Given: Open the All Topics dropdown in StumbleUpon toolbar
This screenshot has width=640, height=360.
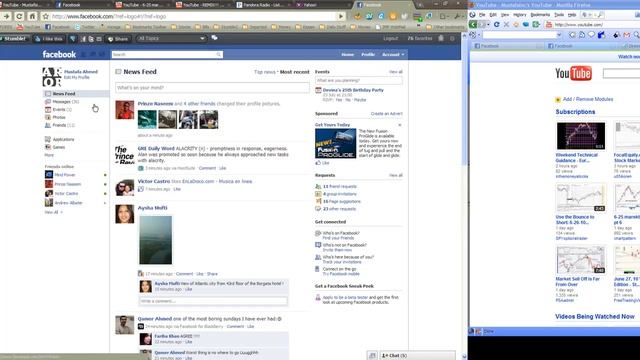Looking at the screenshot, I should click(x=171, y=38).
